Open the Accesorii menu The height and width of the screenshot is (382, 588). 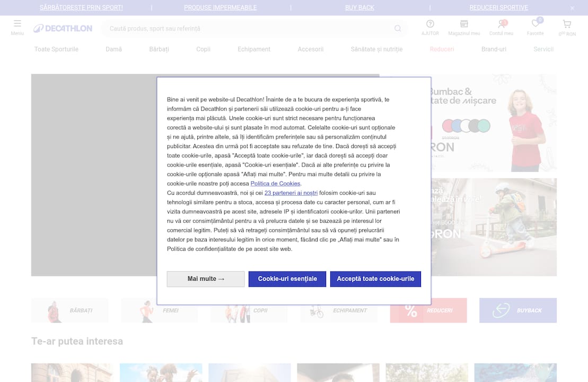tap(311, 49)
